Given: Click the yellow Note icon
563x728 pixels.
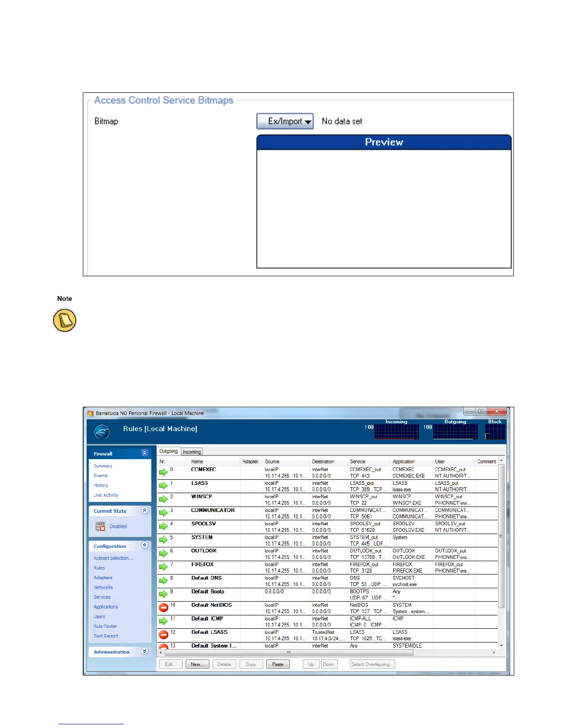Looking at the screenshot, I should pyautogui.click(x=64, y=320).
